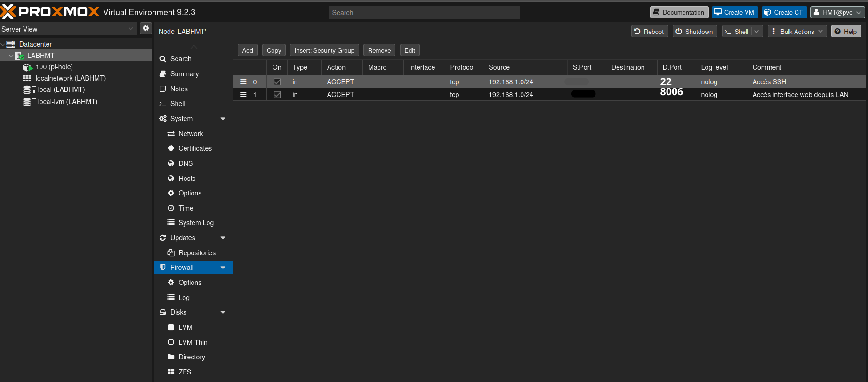This screenshot has width=868, height=382.
Task: Click the Proxmox logo icon
Action: click(x=8, y=12)
